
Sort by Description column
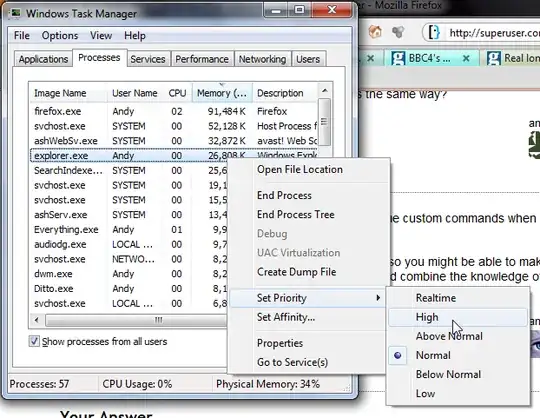(285, 93)
